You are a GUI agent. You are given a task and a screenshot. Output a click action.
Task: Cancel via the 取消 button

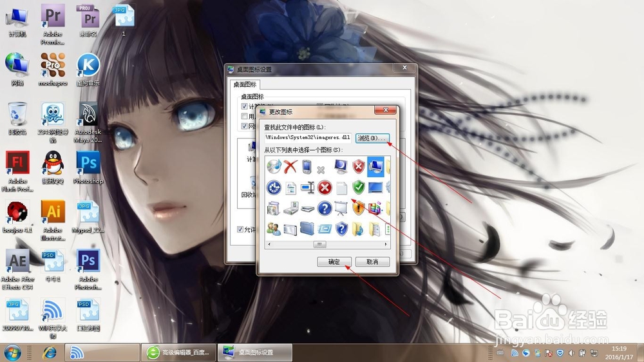(372, 262)
